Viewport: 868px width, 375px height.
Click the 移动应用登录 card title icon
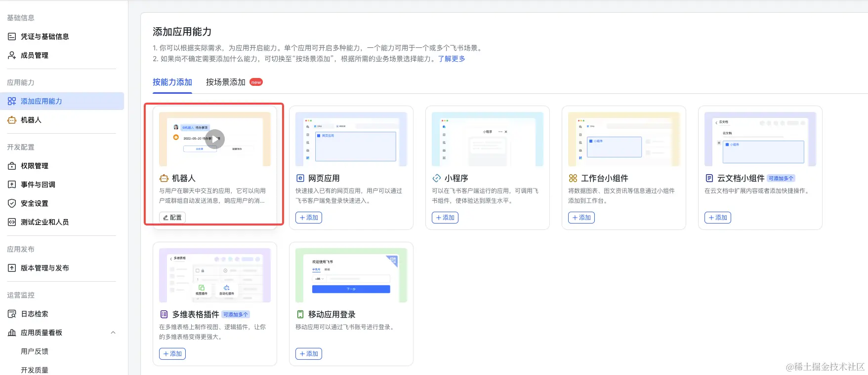coord(300,314)
